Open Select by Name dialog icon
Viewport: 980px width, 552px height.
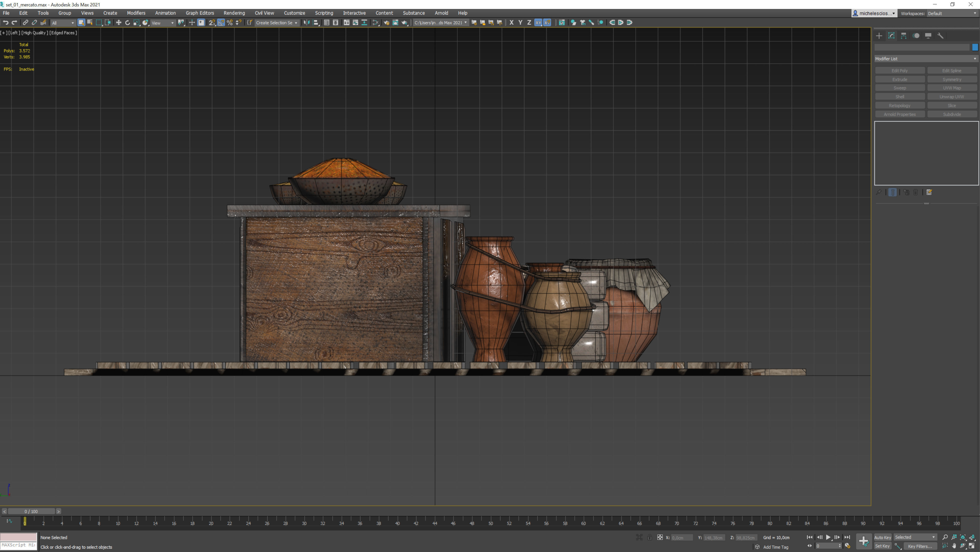[x=90, y=22]
